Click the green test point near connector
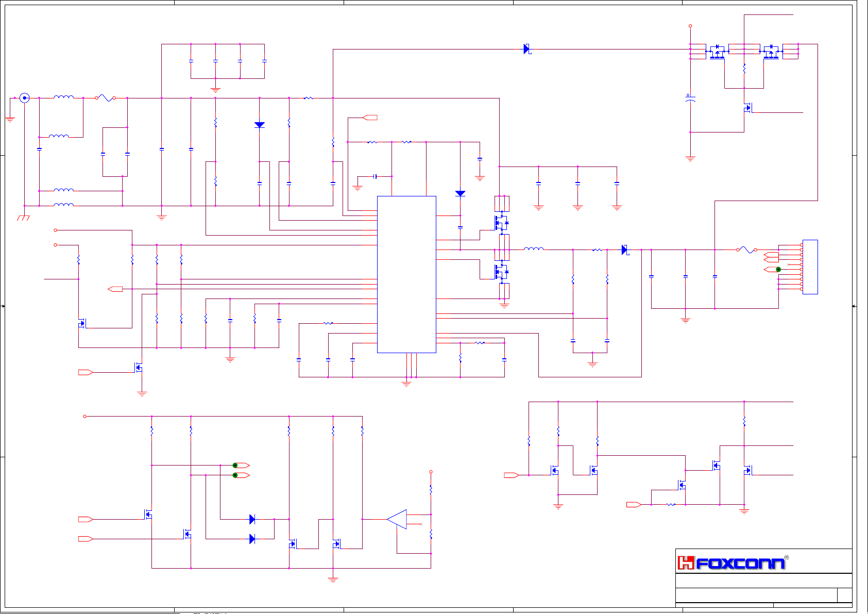The width and height of the screenshot is (868, 614). click(x=778, y=270)
